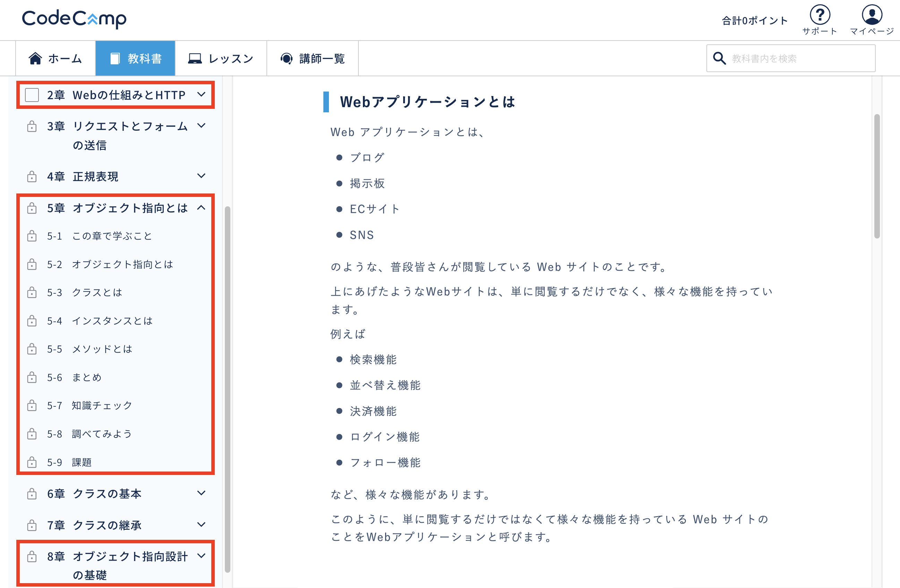Viewport: 900px width, 588px height.
Task: Expand 3章 リクエストとフォームの送信 chevron
Action: [x=202, y=126]
